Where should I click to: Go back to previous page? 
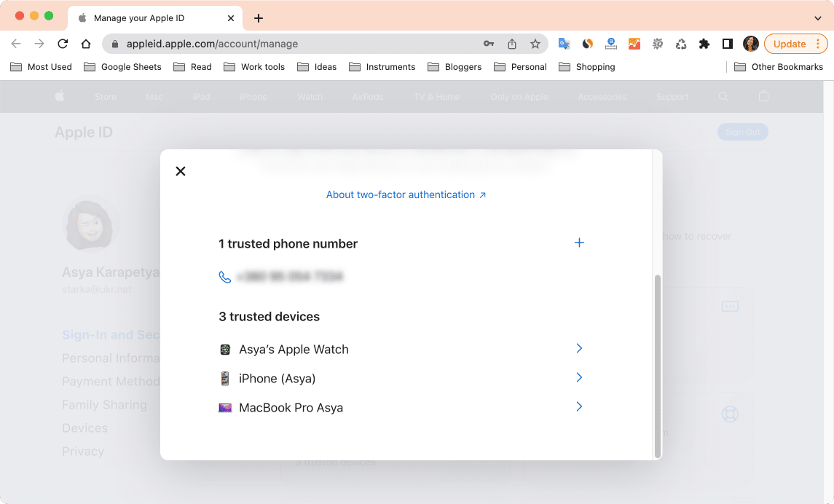click(16, 44)
